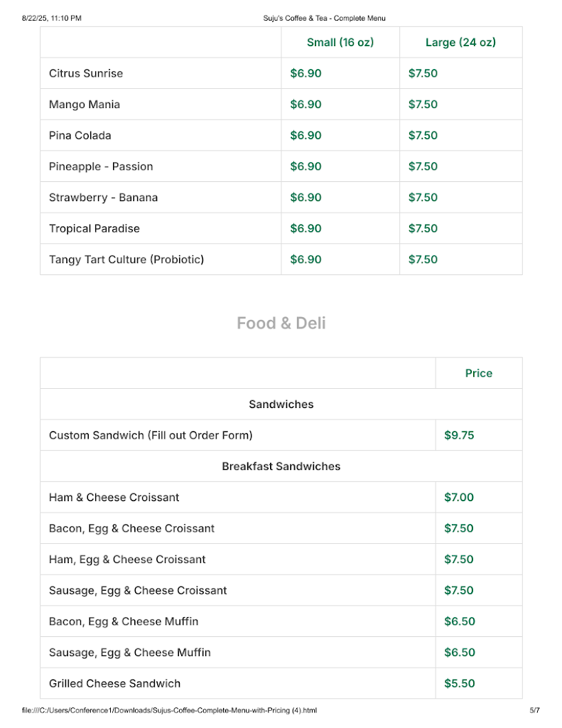The image size is (562, 728).
Task: Select the Pina Colada small price
Action: click(x=306, y=135)
